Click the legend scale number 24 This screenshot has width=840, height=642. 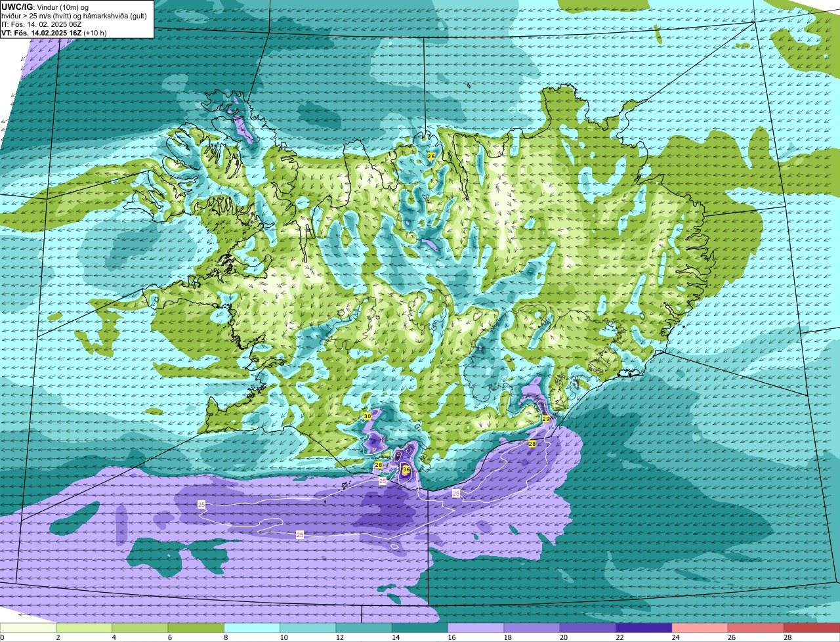tap(675, 637)
